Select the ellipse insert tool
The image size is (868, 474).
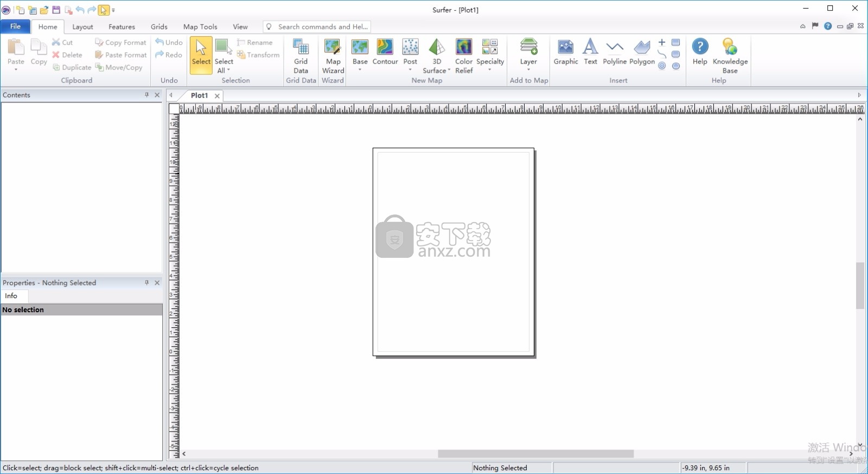point(676,66)
